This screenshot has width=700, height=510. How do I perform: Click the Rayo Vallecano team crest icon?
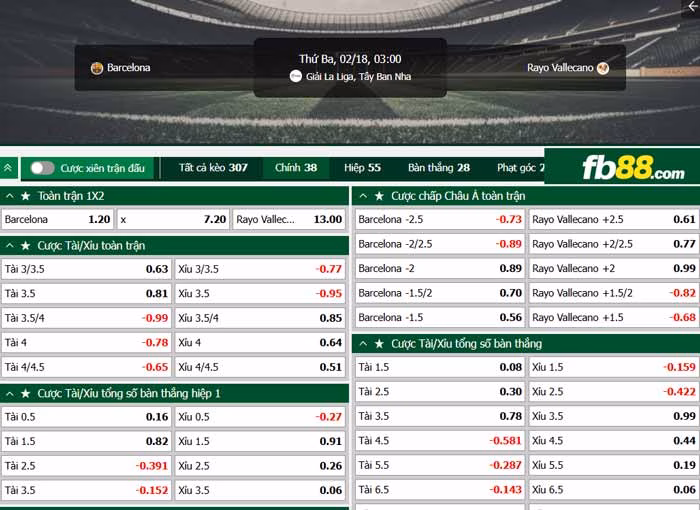[603, 68]
